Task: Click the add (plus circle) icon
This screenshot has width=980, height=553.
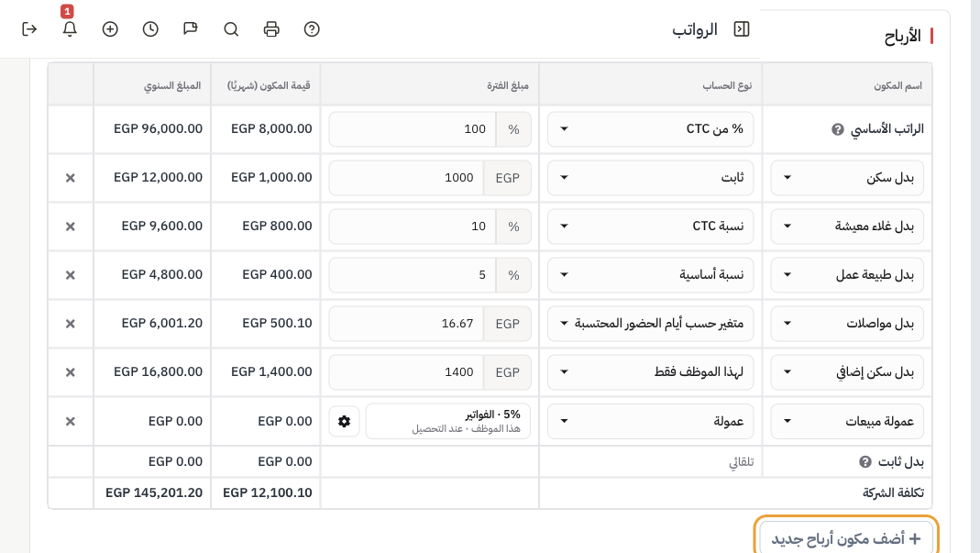Action: click(x=110, y=29)
